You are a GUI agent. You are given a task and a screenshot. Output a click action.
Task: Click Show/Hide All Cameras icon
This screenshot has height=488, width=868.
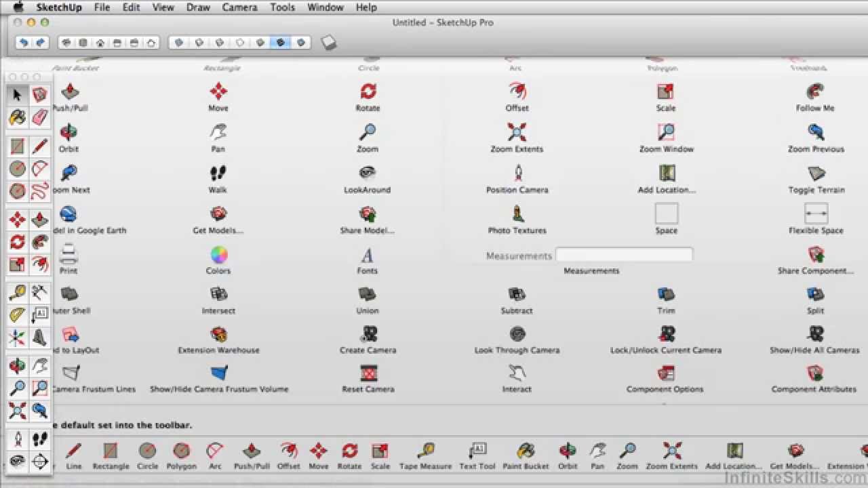click(x=816, y=333)
